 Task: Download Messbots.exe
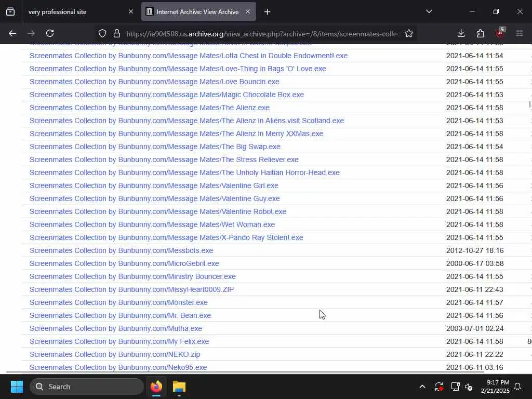tap(122, 250)
